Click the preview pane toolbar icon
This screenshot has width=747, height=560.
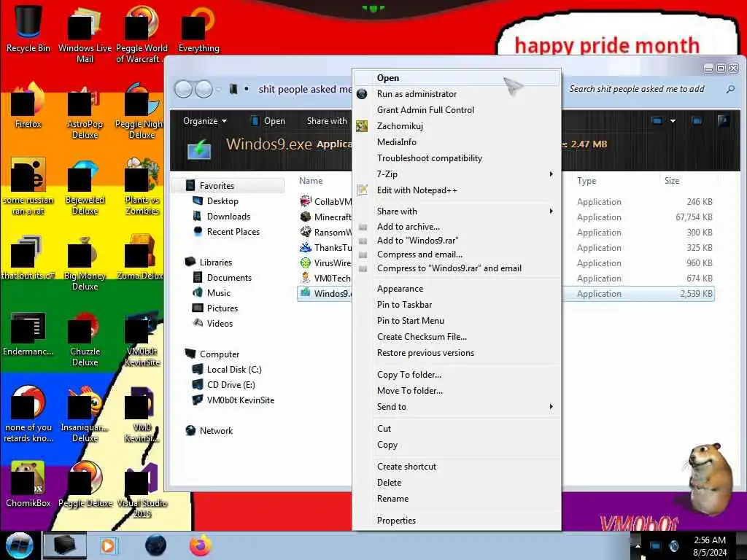[697, 121]
